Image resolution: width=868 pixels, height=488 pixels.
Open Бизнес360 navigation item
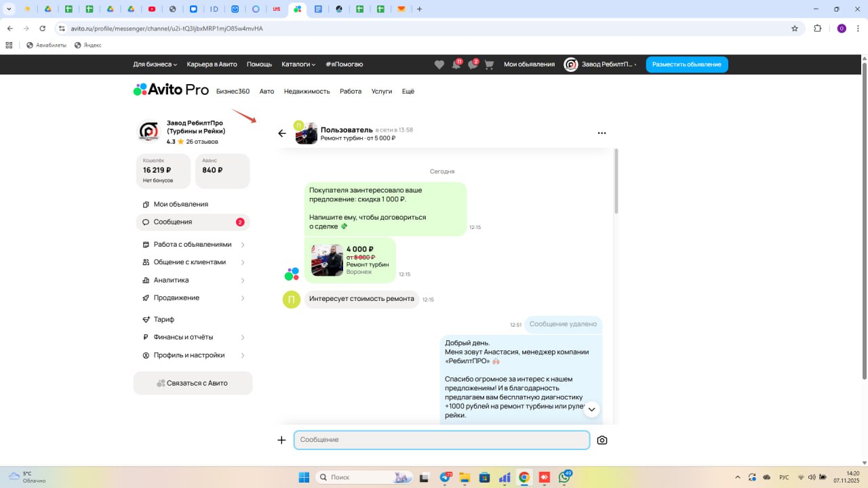coord(233,91)
